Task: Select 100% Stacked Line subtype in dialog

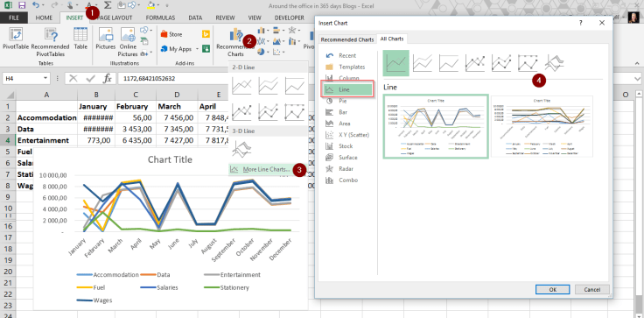Action: (x=449, y=63)
